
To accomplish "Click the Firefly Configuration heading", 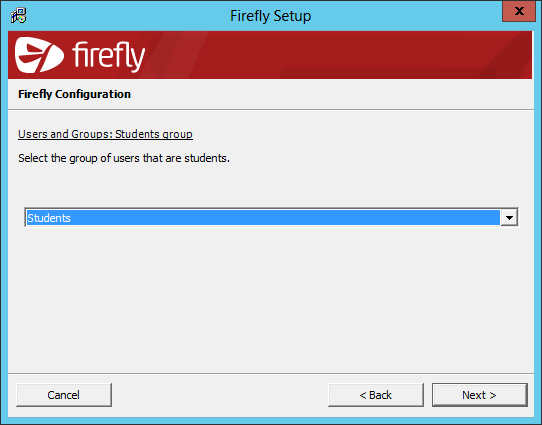I will pyautogui.click(x=74, y=94).
